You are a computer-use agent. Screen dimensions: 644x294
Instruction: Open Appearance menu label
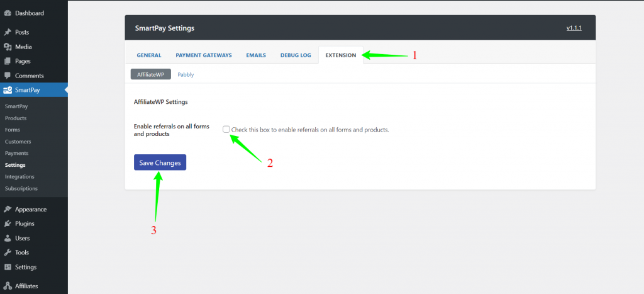tap(31, 209)
